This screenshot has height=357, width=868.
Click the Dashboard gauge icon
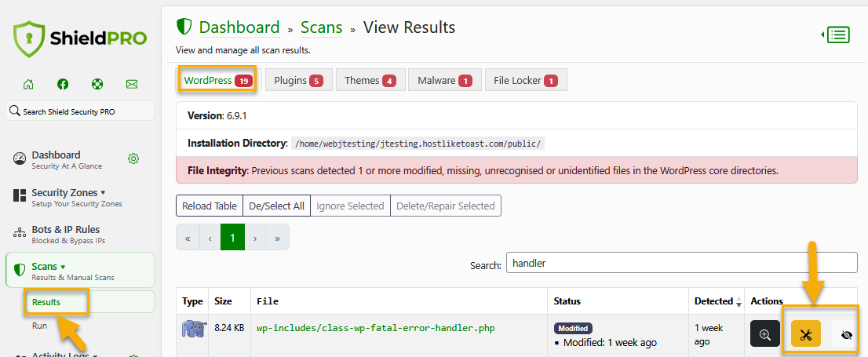point(20,158)
